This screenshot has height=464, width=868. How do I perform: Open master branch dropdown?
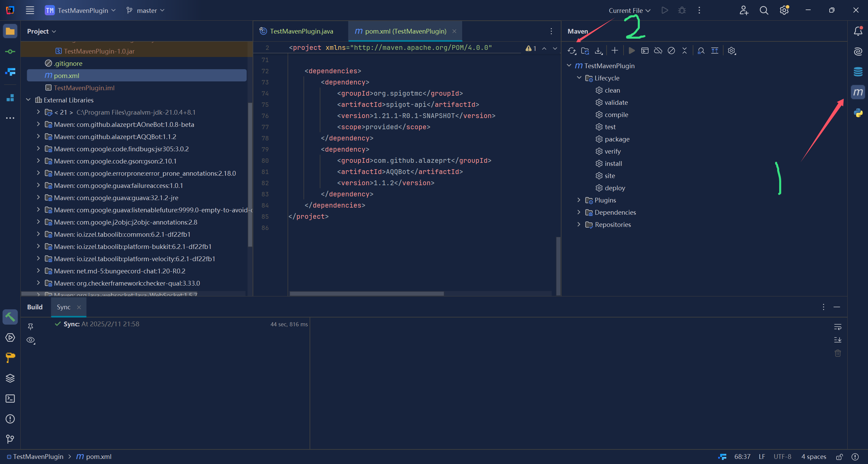coord(145,11)
